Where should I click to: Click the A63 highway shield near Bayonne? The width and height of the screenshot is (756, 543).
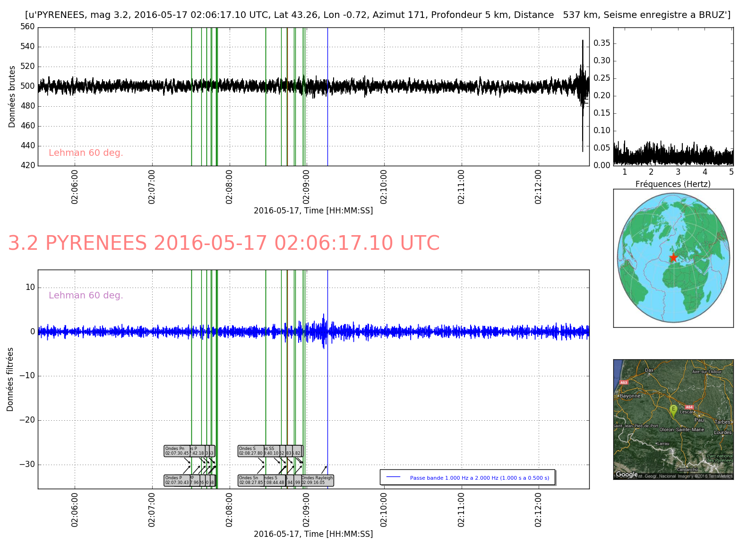(x=624, y=382)
